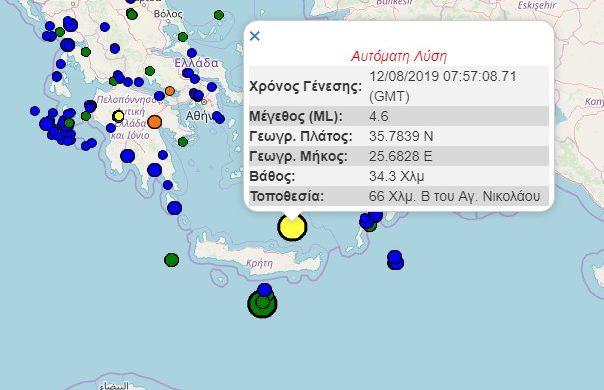Select the large orange marker in the Peloponnese

pyautogui.click(x=154, y=122)
